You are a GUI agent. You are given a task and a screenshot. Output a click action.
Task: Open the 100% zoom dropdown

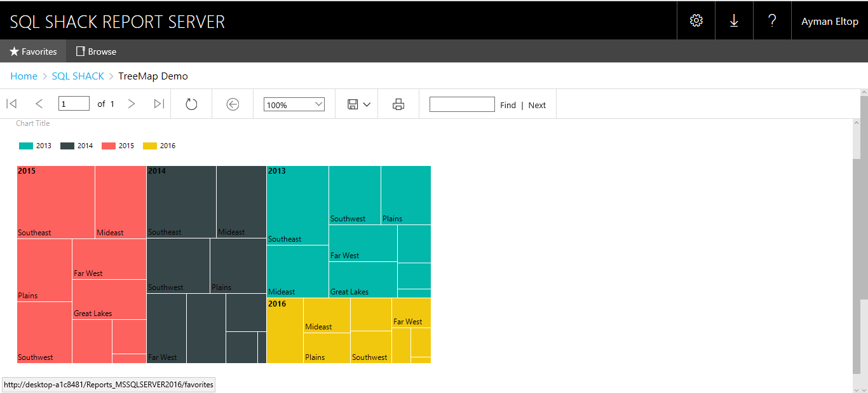pos(294,104)
